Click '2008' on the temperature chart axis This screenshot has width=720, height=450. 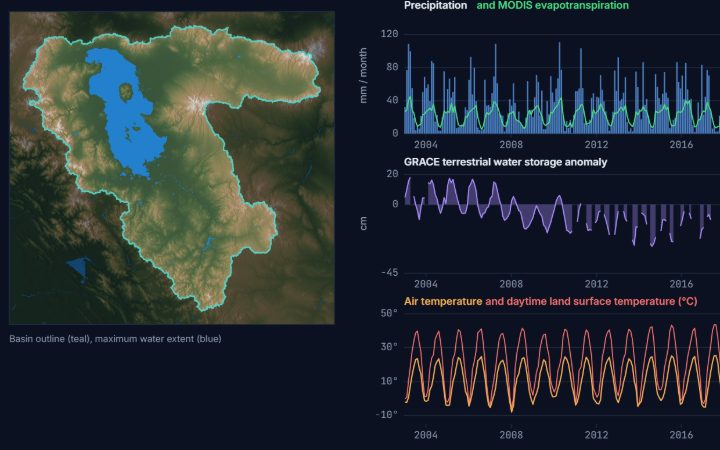pyautogui.click(x=511, y=434)
